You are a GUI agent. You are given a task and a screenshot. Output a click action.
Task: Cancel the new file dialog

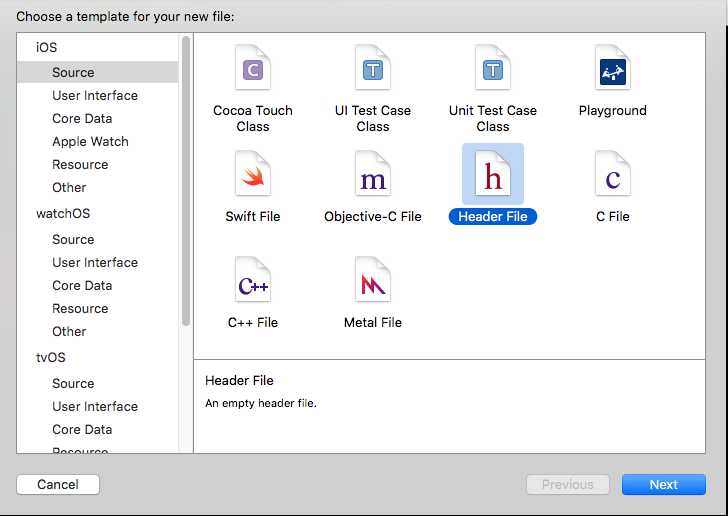coord(58,484)
